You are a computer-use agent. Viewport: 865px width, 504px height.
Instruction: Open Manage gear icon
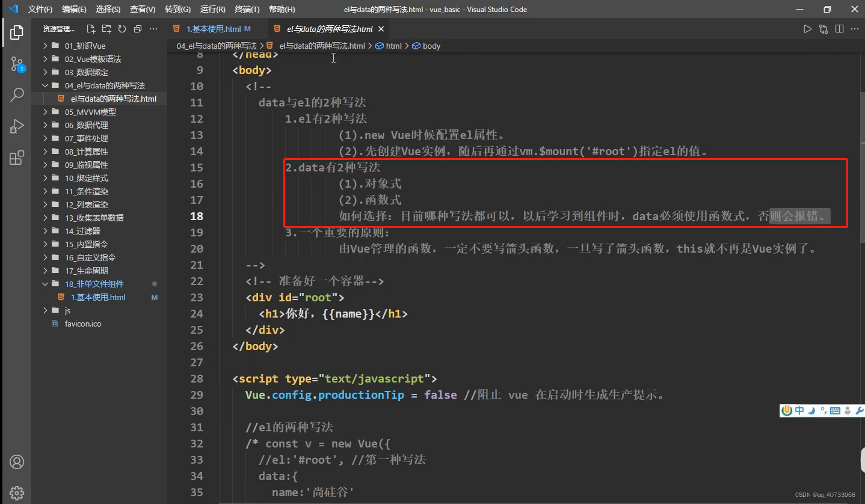(x=17, y=492)
